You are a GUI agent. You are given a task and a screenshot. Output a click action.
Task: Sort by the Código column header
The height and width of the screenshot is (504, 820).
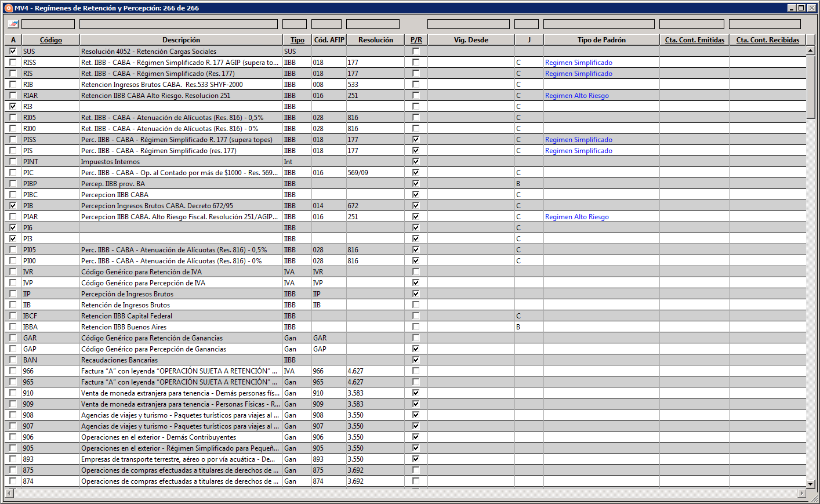click(x=50, y=40)
